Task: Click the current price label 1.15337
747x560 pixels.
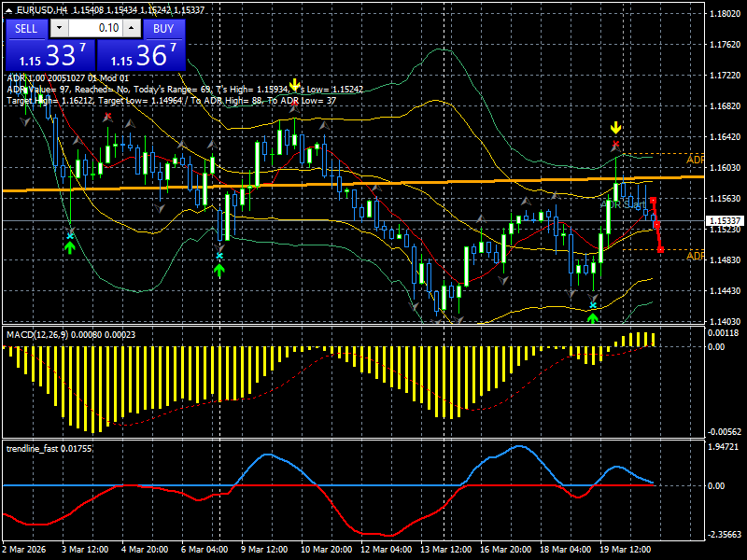Action: tap(725, 221)
